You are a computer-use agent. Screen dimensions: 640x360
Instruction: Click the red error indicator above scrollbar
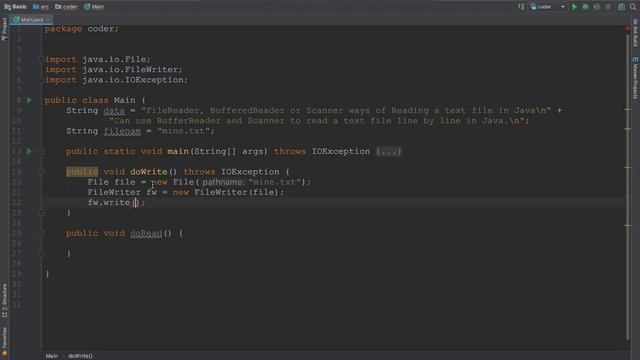pos(627,28)
